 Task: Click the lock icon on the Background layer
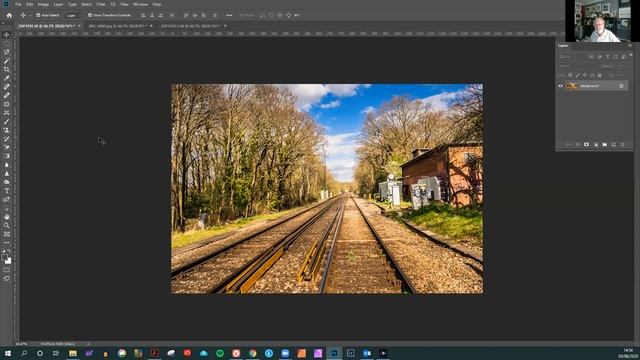click(621, 86)
